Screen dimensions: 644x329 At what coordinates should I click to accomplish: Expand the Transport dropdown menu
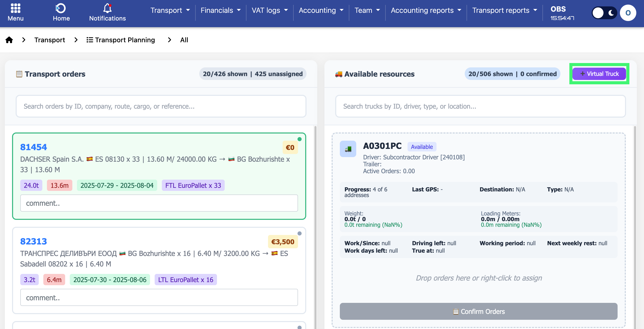(x=170, y=10)
